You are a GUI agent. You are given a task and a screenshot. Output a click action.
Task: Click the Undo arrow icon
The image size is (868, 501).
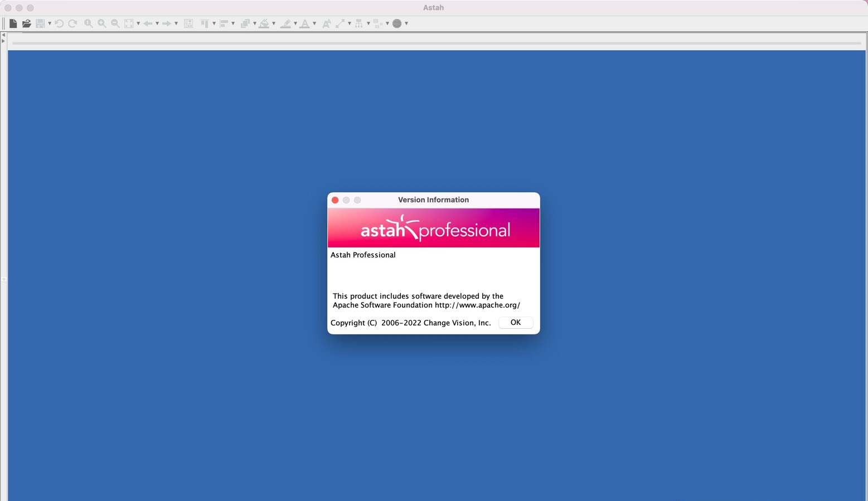click(59, 23)
